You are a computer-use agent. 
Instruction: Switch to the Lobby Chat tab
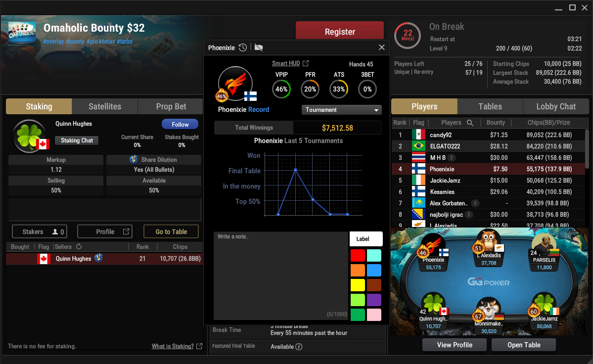(x=556, y=107)
